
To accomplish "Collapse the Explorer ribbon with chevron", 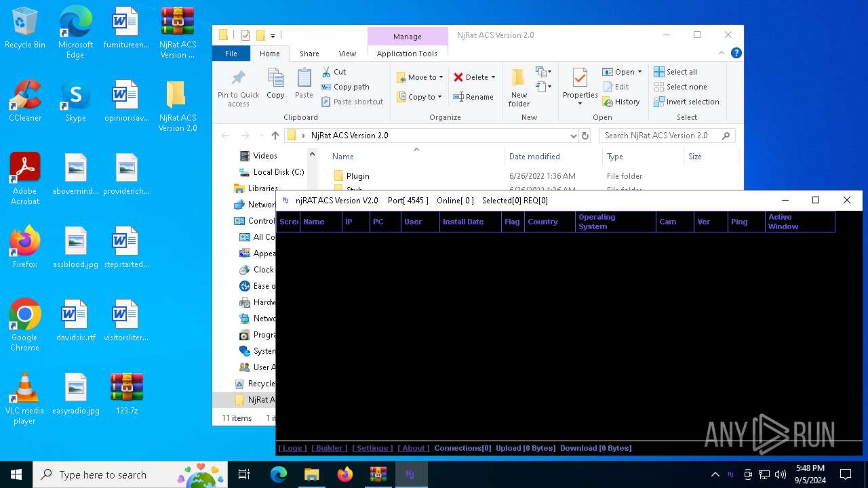I will tap(722, 53).
